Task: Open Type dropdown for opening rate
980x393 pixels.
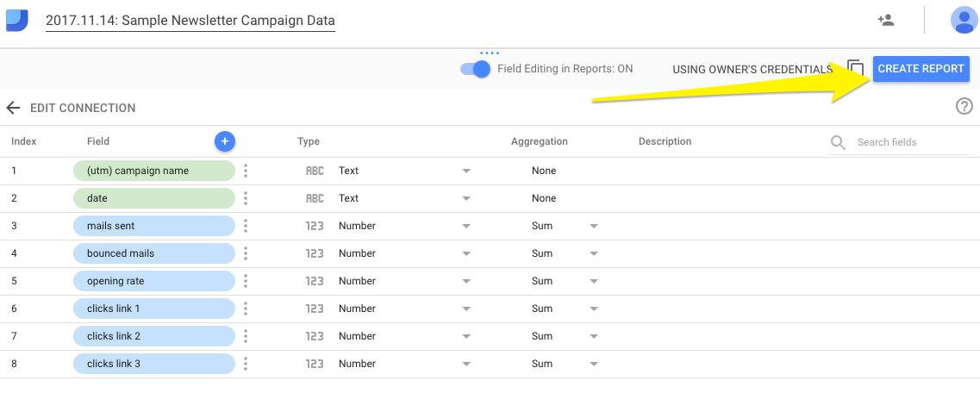Action: tap(466, 281)
